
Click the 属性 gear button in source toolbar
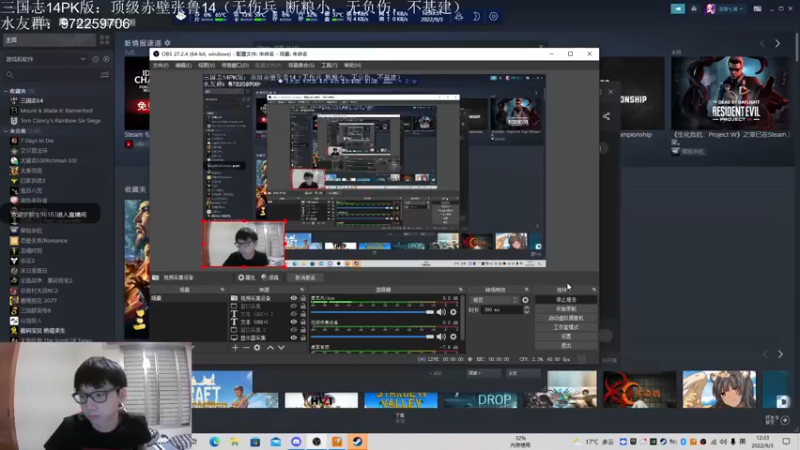(x=246, y=278)
